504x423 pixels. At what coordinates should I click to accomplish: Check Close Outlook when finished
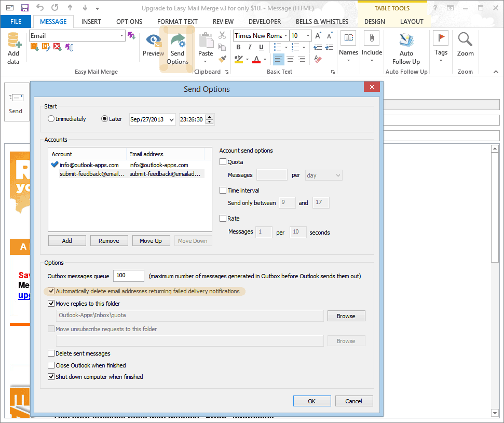click(51, 365)
